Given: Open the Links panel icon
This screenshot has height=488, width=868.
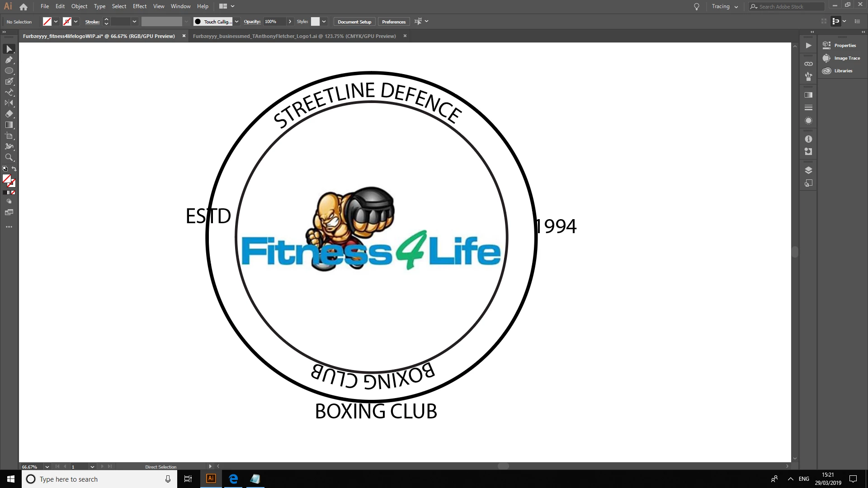Looking at the screenshot, I should (808, 64).
